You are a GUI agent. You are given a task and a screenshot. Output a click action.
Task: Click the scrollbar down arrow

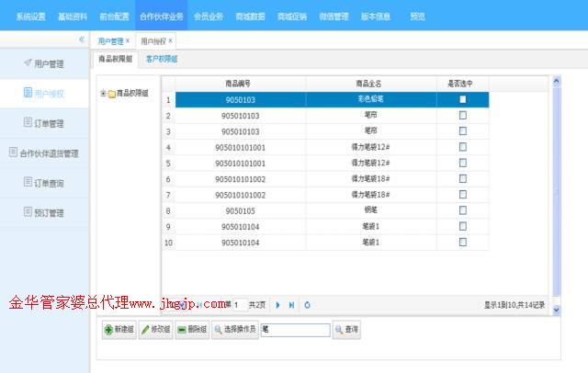click(556, 310)
